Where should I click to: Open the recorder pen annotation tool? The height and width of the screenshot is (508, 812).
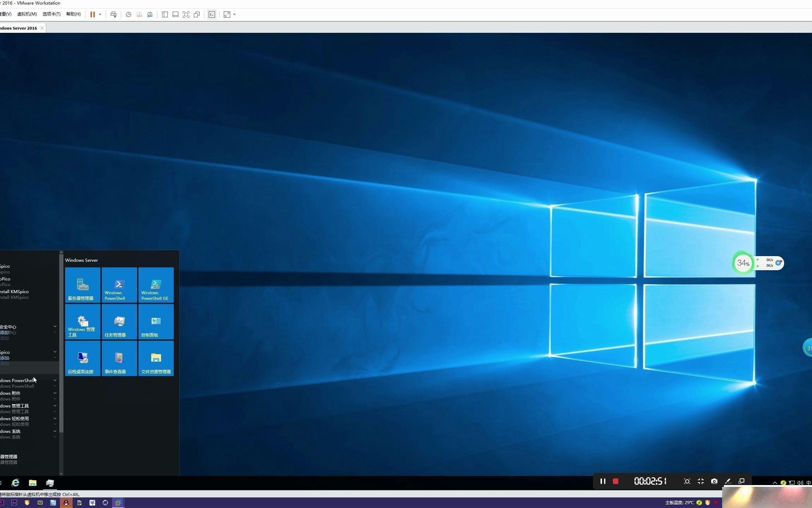(x=728, y=481)
